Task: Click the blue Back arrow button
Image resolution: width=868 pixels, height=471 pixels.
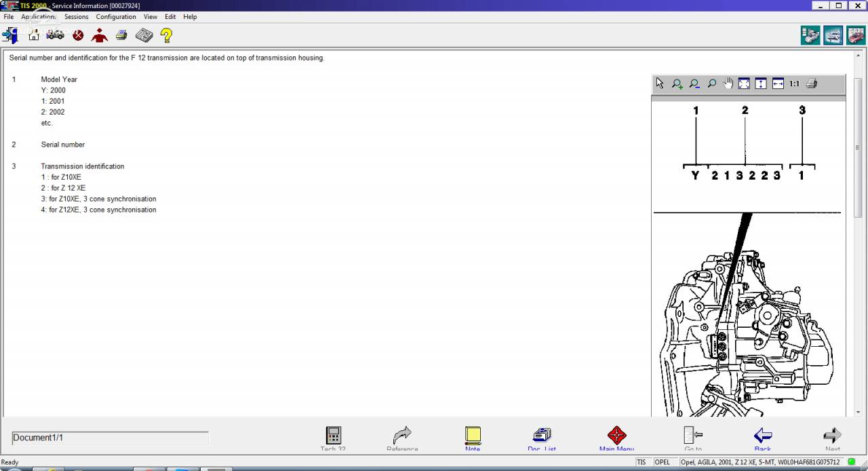Action: click(763, 438)
